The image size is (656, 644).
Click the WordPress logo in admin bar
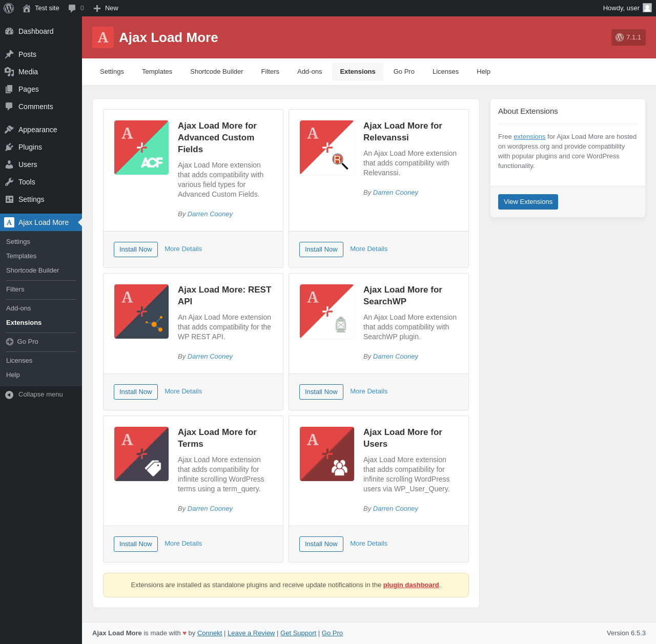9,8
